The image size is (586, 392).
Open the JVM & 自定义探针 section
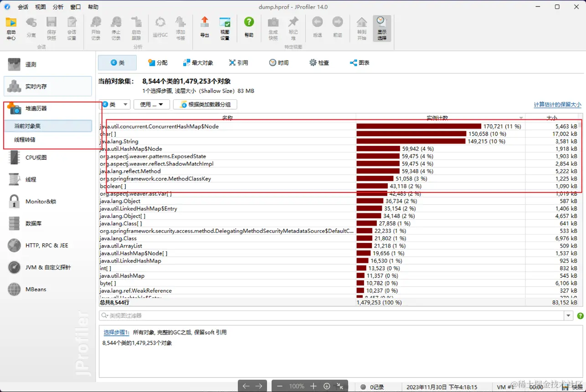pyautogui.click(x=48, y=268)
